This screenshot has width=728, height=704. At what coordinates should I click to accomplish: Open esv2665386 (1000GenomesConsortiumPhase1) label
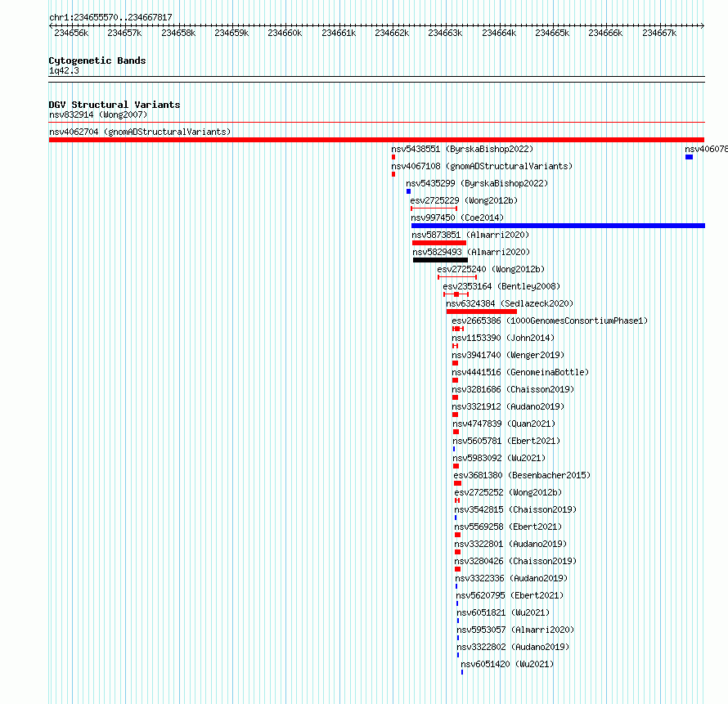(x=550, y=321)
